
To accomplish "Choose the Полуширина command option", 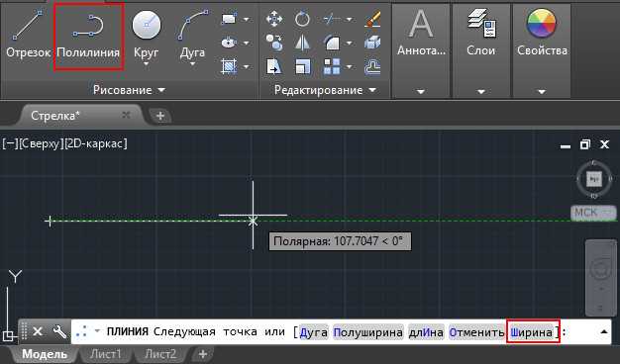I will coord(367,332).
